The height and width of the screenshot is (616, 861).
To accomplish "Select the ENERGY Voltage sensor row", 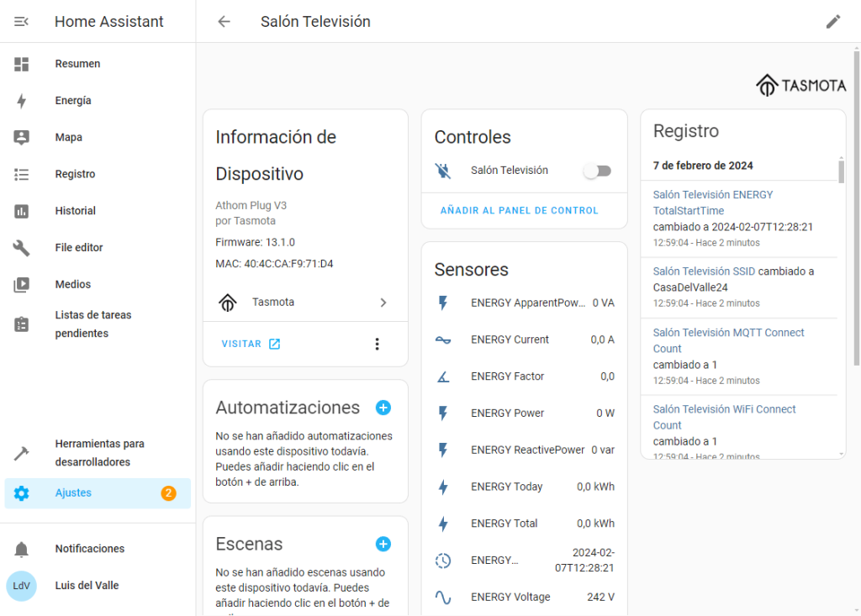I will click(524, 598).
